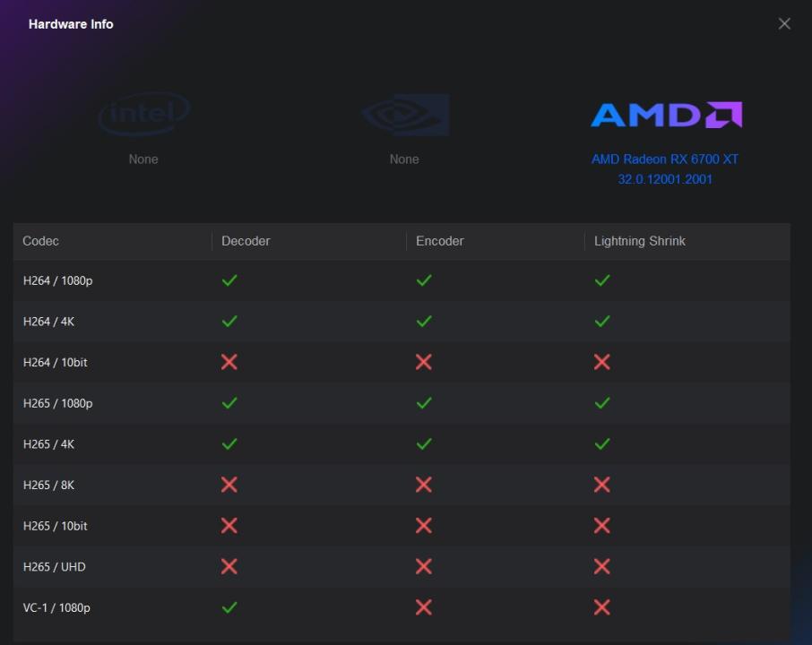
Task: Click the H264 / 10bit decoder cross icon
Action: (x=229, y=362)
